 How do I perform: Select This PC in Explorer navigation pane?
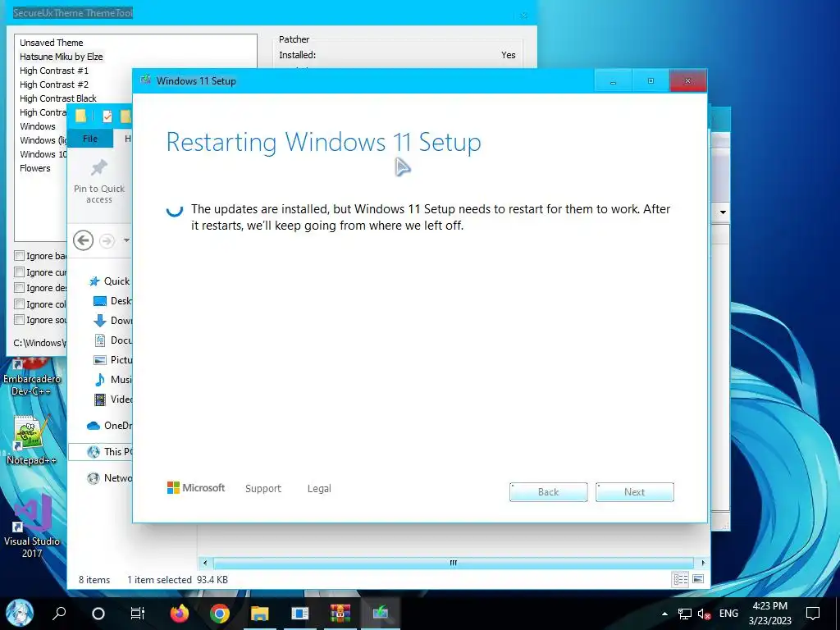pos(100,452)
